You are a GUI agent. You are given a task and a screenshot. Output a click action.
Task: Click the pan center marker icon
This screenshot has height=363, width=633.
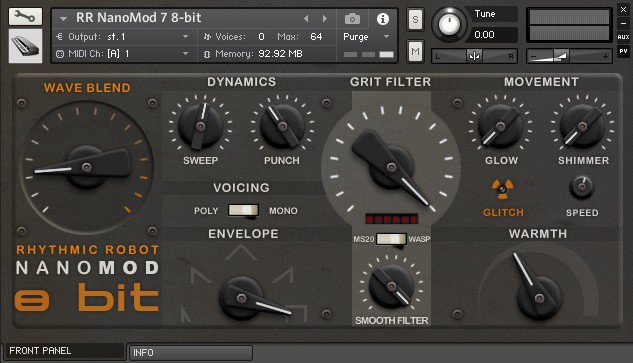click(x=474, y=56)
